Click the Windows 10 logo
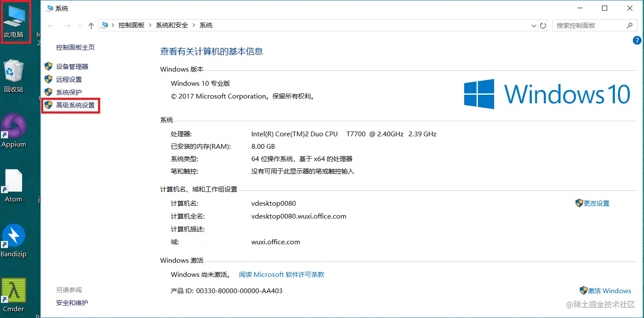 pos(547,94)
